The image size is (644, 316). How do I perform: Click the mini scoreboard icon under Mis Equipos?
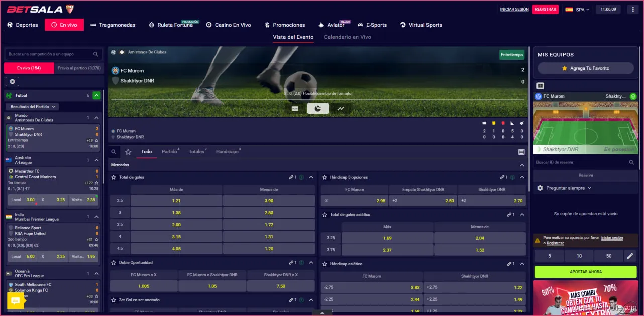click(x=541, y=86)
